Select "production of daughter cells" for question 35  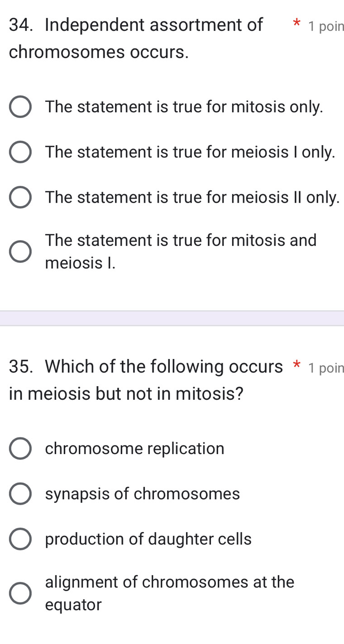[x=20, y=539]
